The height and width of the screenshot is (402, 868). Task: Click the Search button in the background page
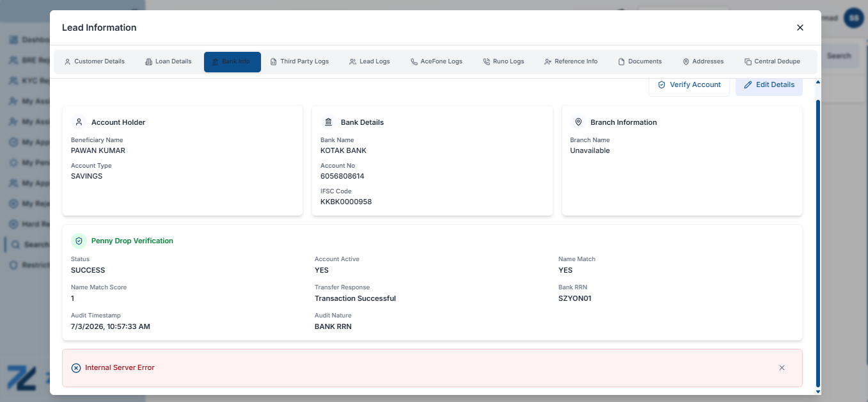(838, 56)
